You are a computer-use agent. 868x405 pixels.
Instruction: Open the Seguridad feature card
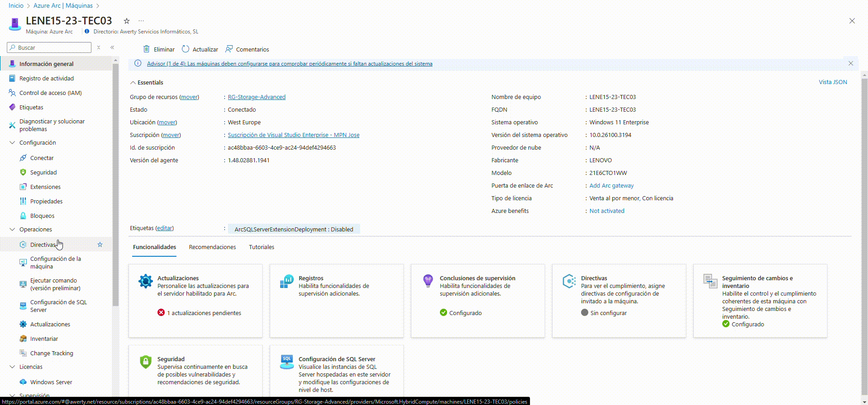[x=196, y=371]
